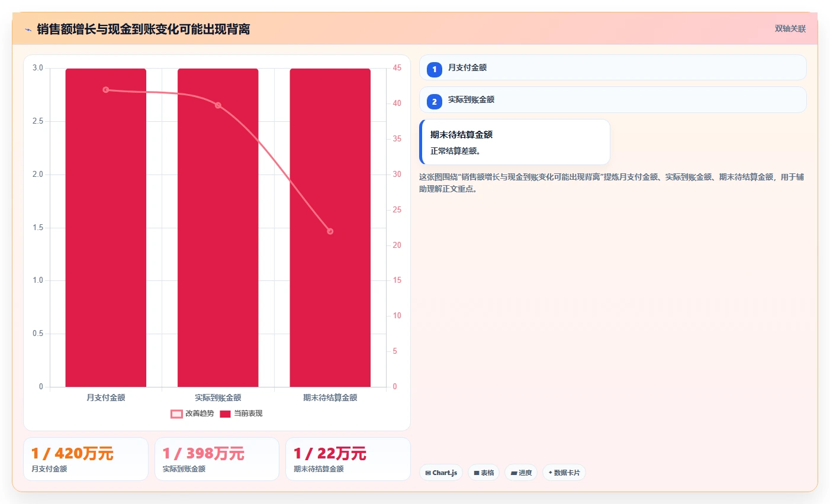
Task: Open the 月支付金额 list item
Action: tap(613, 67)
